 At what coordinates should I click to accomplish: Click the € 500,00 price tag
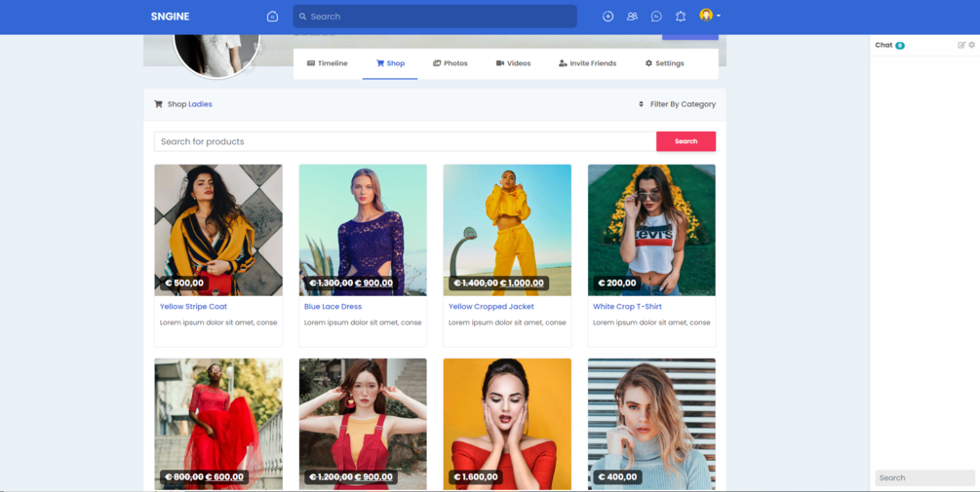point(183,284)
